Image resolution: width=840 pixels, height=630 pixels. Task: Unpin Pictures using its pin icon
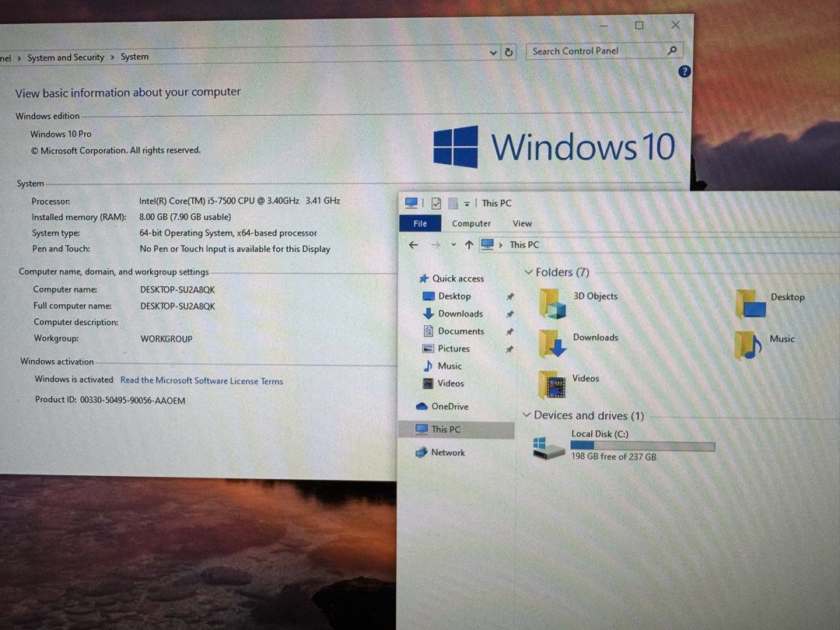510,349
